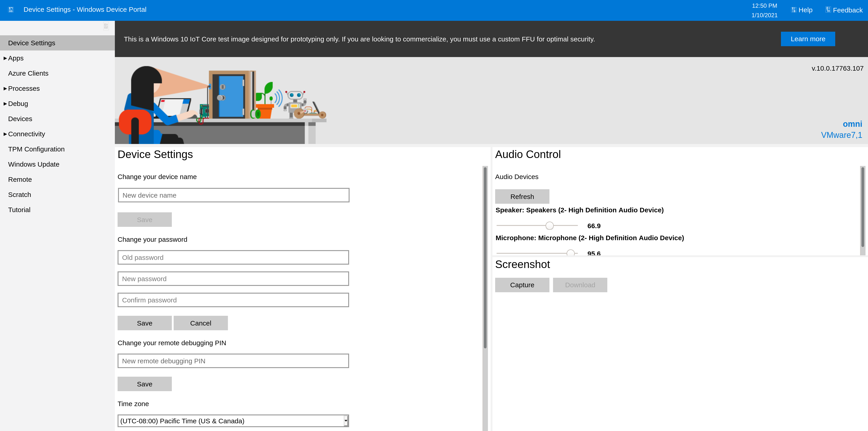Click the Capture screenshot button
This screenshot has height=431, width=868.
coord(522,285)
